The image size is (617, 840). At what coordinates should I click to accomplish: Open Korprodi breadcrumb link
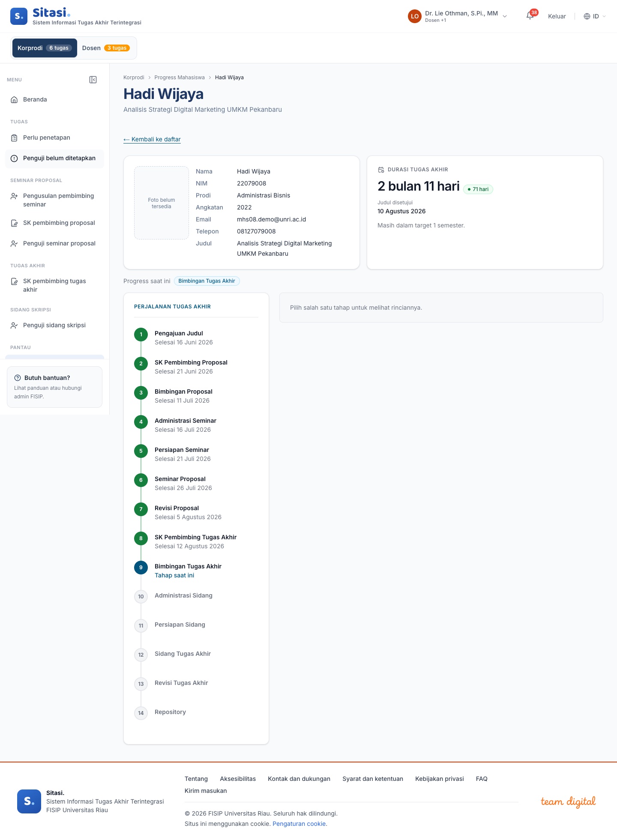[134, 78]
